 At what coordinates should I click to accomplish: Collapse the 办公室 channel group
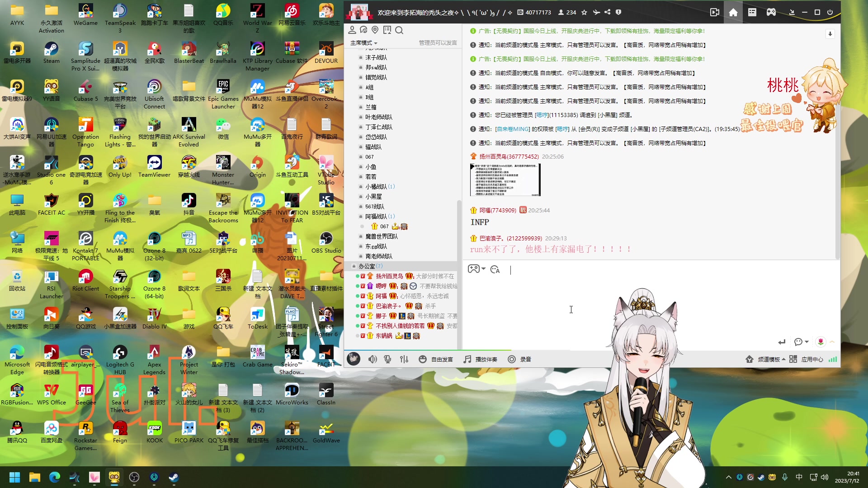(354, 266)
